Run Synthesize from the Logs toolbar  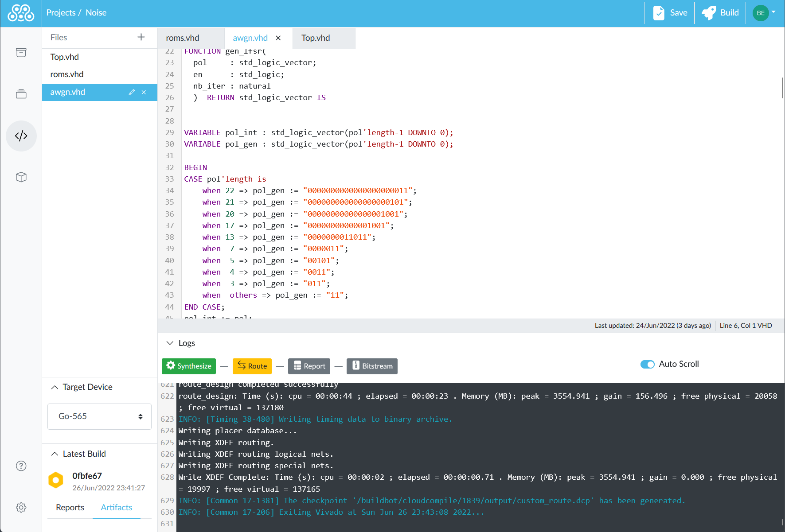click(x=188, y=366)
